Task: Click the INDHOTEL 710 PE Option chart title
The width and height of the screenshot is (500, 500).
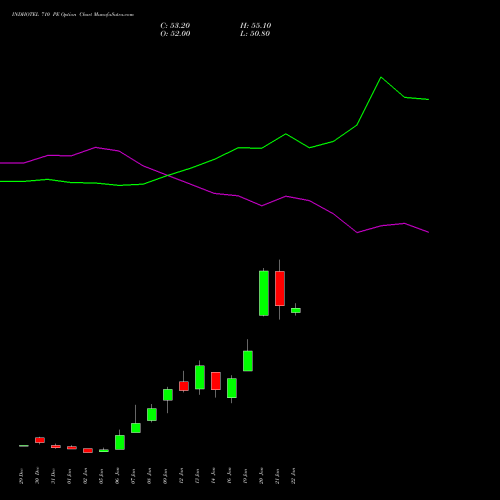Action: 73,15
